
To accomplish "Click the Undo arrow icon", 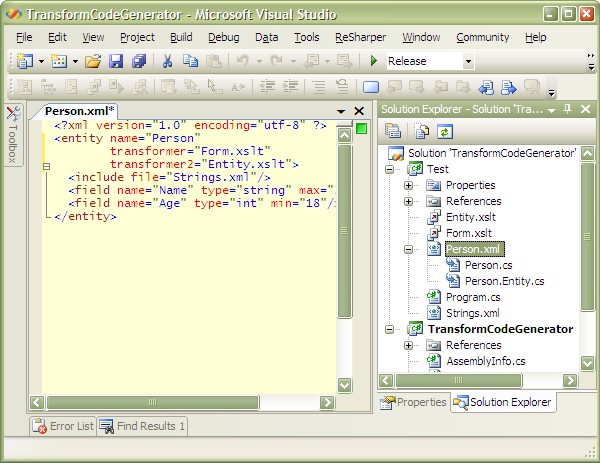I will (x=243, y=61).
